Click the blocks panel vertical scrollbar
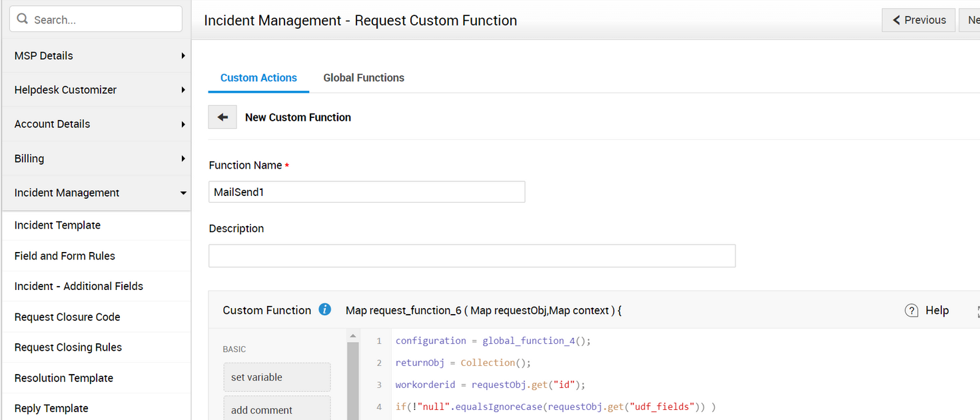 pyautogui.click(x=353, y=380)
